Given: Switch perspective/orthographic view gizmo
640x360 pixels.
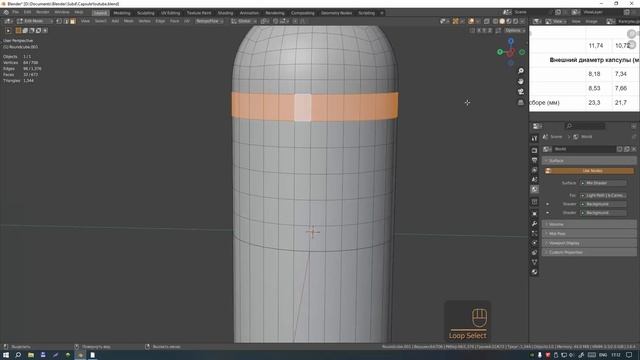Looking at the screenshot, I should click(521, 102).
